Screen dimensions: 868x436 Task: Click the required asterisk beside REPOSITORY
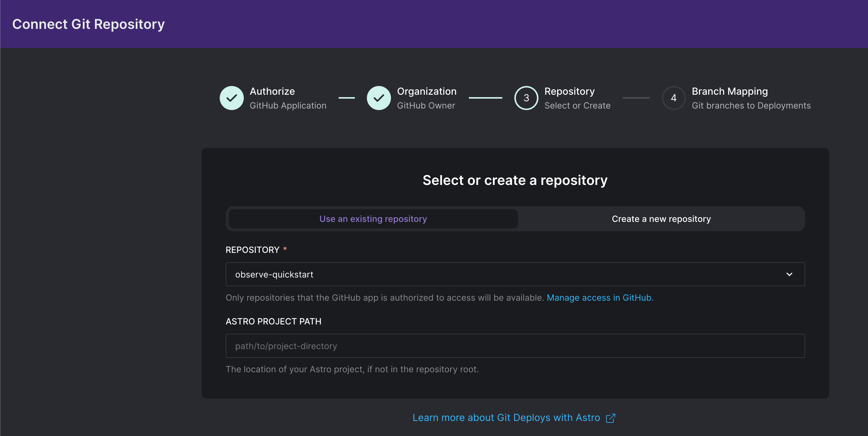[285, 249]
